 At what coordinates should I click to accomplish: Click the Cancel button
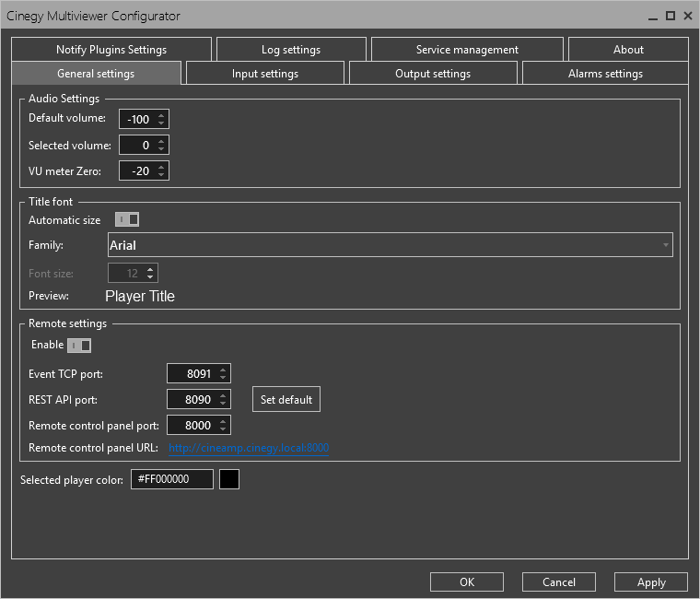point(559,582)
